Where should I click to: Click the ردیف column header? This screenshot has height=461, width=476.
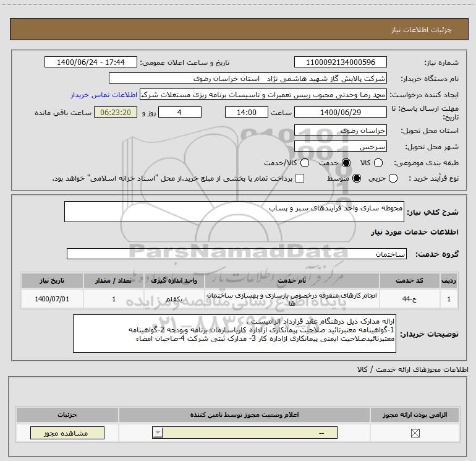pyautogui.click(x=449, y=280)
